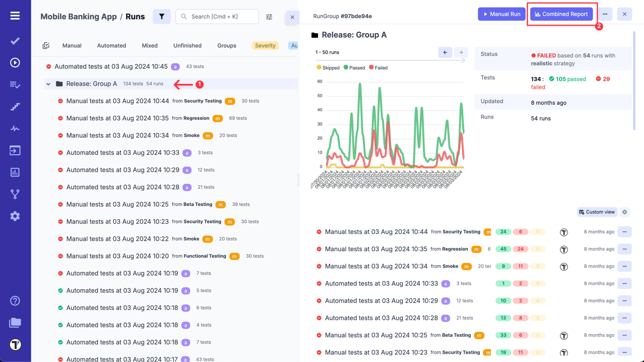Screen dimensions: 644x362
Task: Click the gear icon beside Custom view
Action: click(x=624, y=212)
